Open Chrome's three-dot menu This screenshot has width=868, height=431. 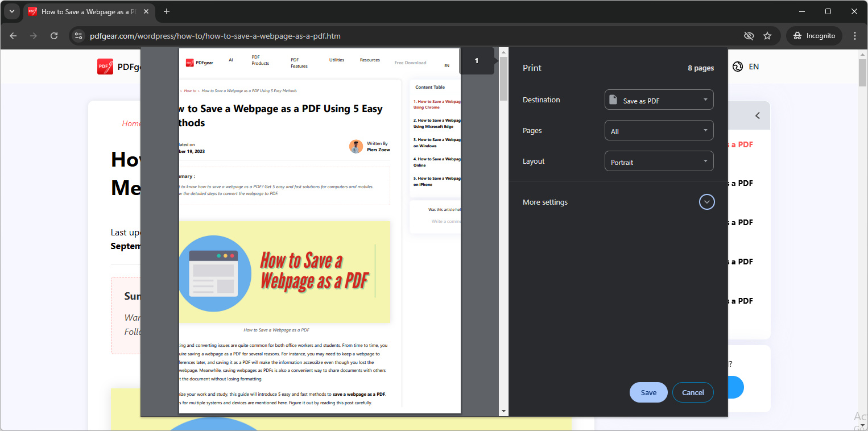[855, 35]
